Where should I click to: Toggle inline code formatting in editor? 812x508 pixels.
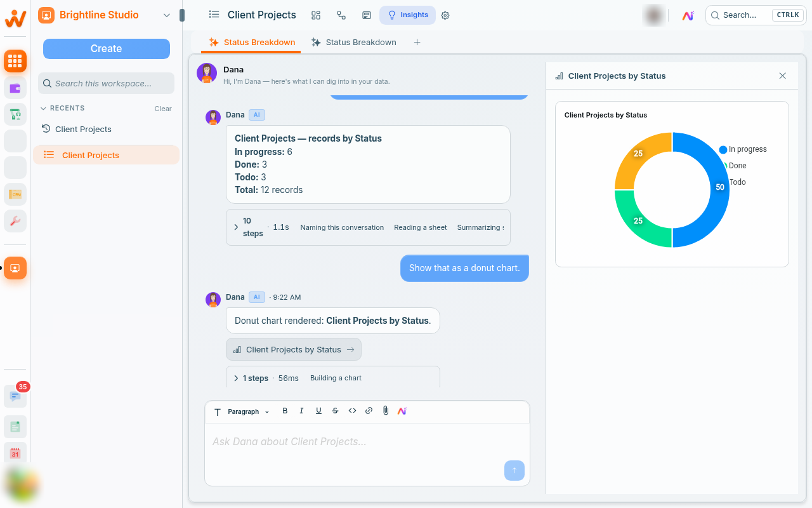pos(352,411)
